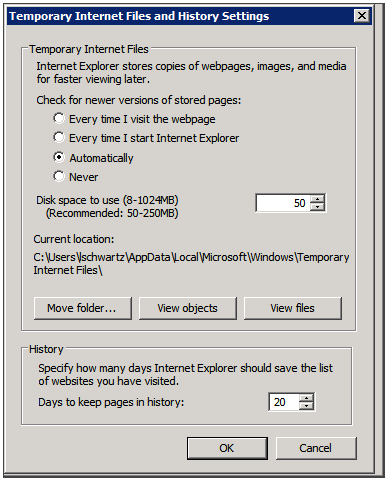Click the days in history field

tap(284, 402)
